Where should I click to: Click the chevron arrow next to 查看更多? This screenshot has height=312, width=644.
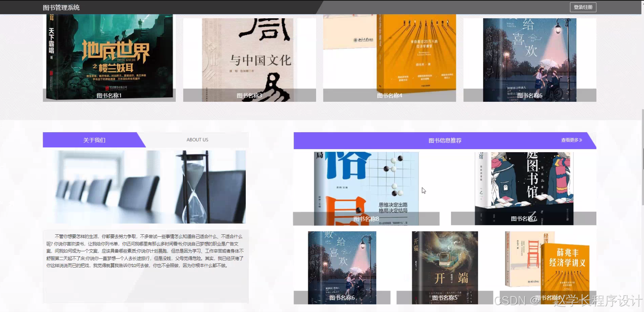click(x=581, y=140)
